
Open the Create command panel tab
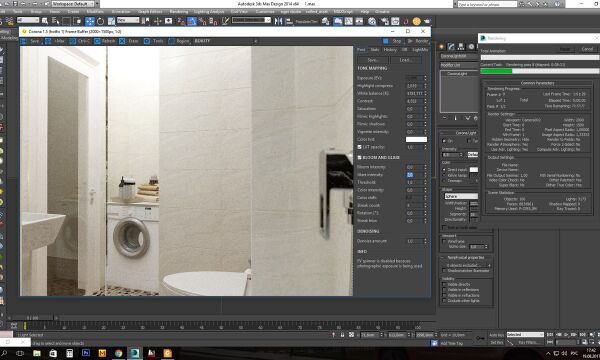[442, 47]
